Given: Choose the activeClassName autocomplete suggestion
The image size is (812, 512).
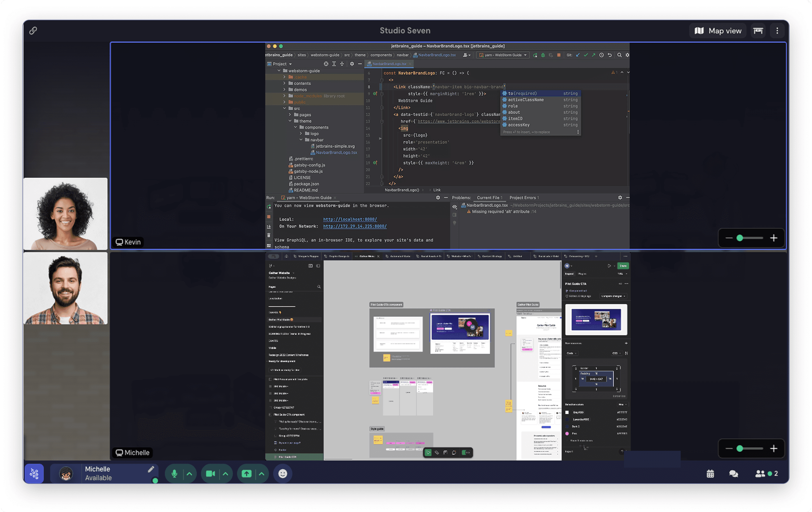Looking at the screenshot, I should tap(541, 99).
